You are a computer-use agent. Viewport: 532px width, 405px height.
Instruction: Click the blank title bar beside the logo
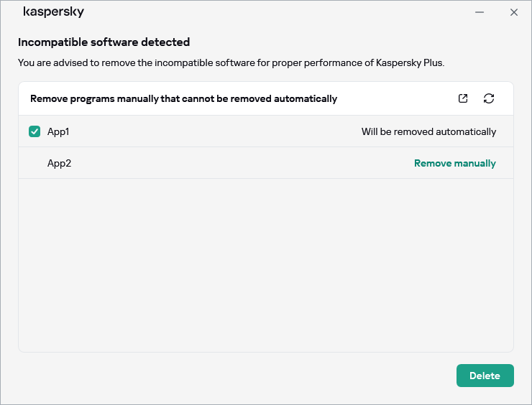tap(273, 12)
